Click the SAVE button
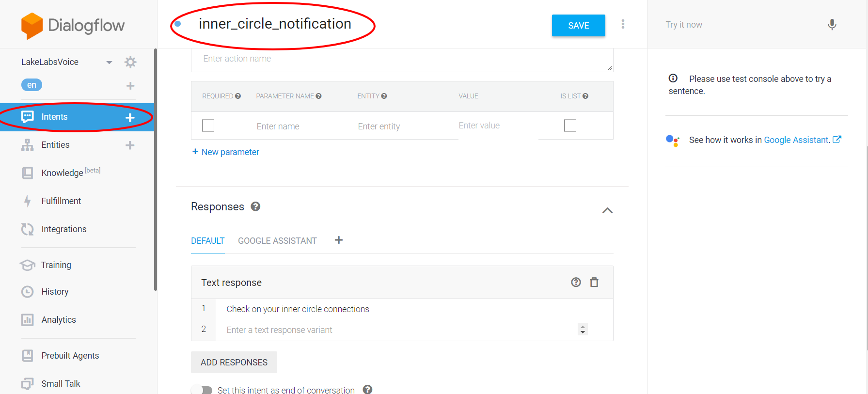Viewport: 868px width, 394px height. tap(578, 25)
